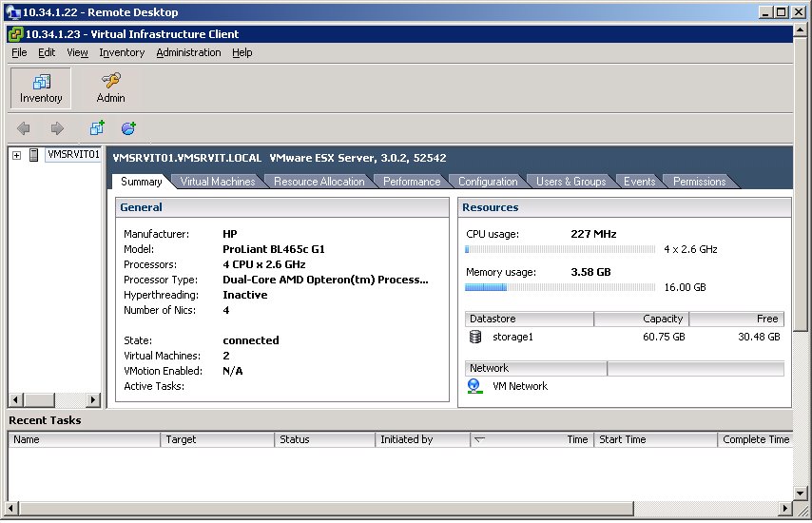This screenshot has width=812, height=523.
Task: Click the Remote Desktop vertical scroll down arrow
Action: 800,494
